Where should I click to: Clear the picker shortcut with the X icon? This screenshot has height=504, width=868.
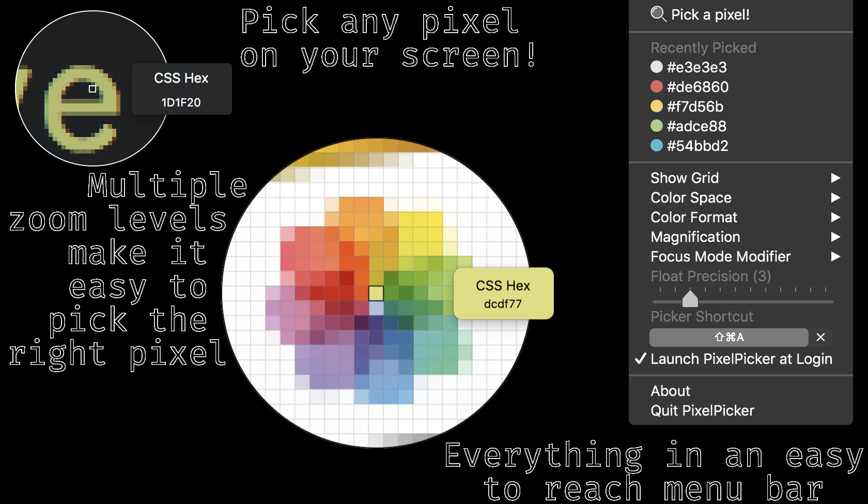pos(820,338)
